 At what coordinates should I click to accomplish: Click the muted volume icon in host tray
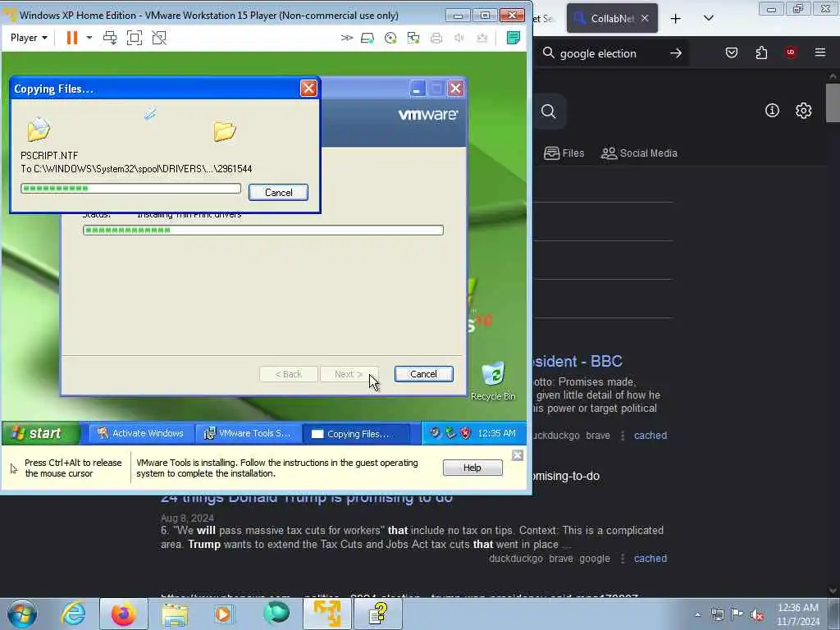[757, 614]
